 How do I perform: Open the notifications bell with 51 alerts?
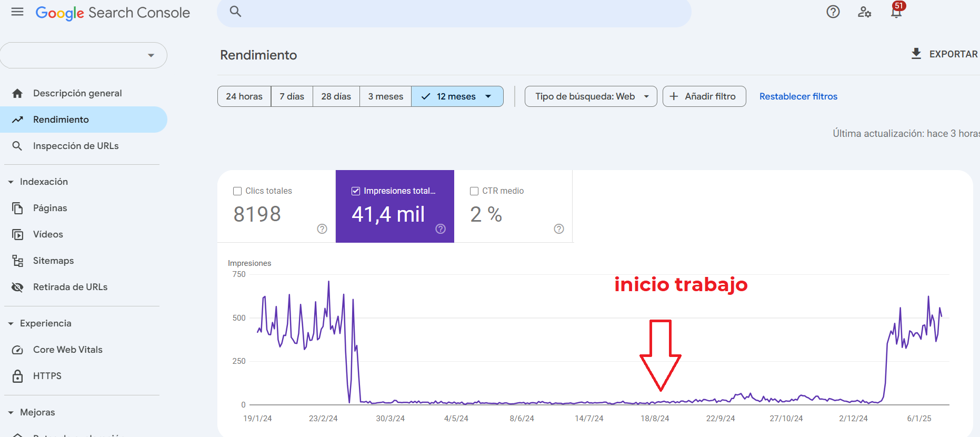pos(897,11)
